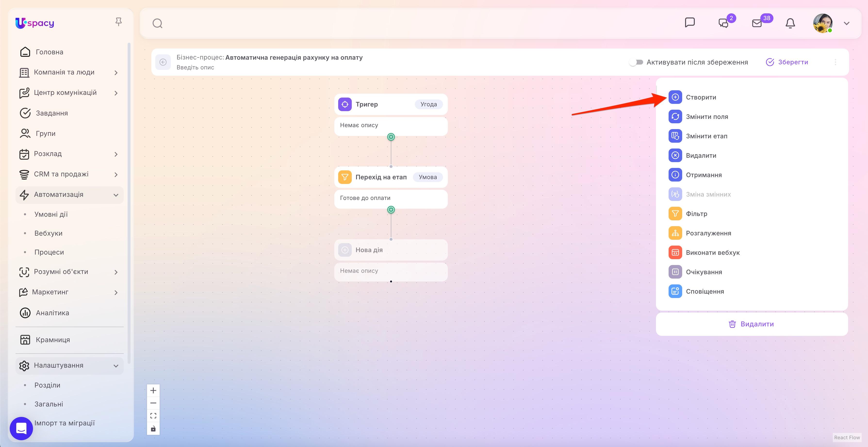
Task: Open the user profile dropdown arrow
Action: tap(846, 23)
